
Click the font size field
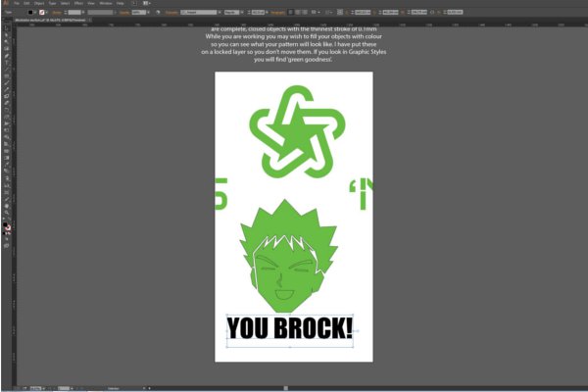coord(258,13)
